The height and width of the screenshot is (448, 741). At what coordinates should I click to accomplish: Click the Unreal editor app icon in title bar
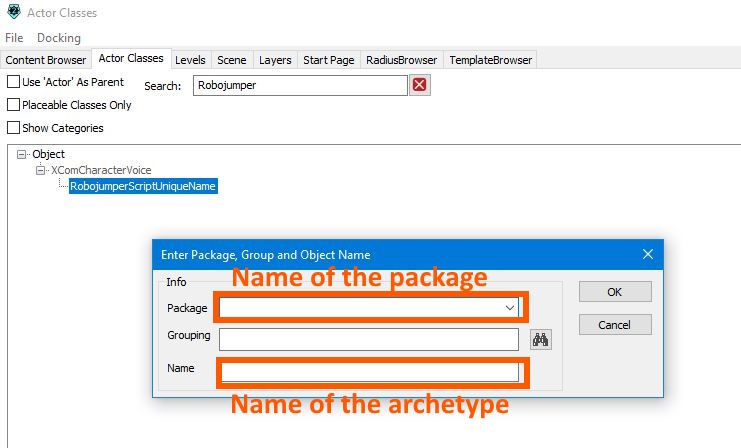pos(14,12)
